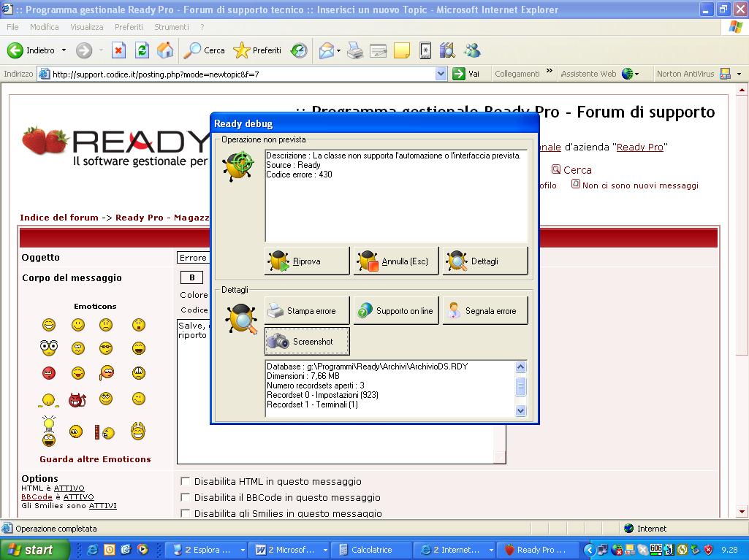Click the camera Screenshot button in debug dialog
This screenshot has height=560, width=749.
coord(307,342)
